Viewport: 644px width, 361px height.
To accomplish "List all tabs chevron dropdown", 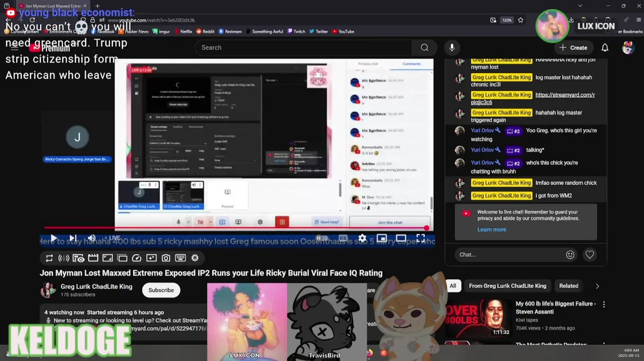I will tap(580, 6).
